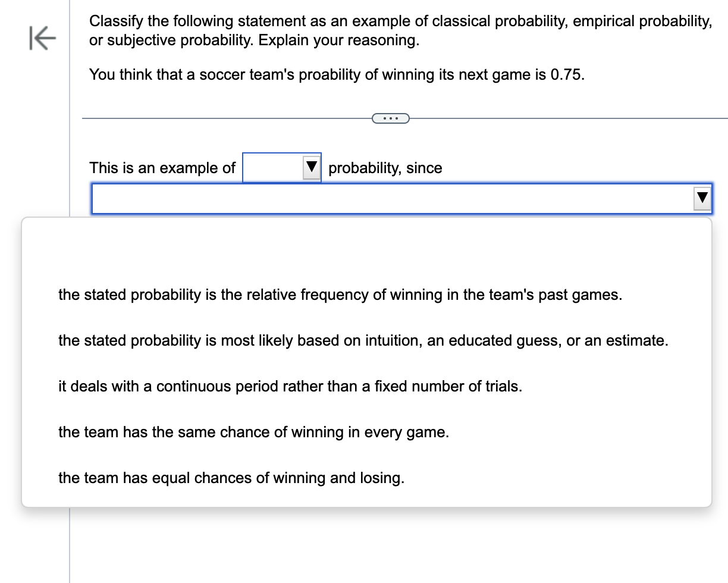
Task: Click the vertical divider on the left edge
Action: point(71,297)
